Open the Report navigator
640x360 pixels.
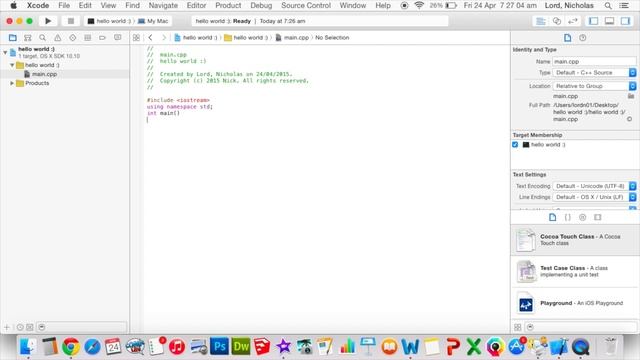(x=118, y=38)
